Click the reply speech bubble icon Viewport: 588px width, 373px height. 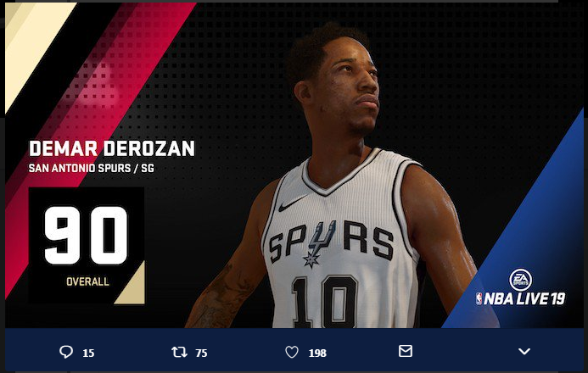click(x=66, y=352)
